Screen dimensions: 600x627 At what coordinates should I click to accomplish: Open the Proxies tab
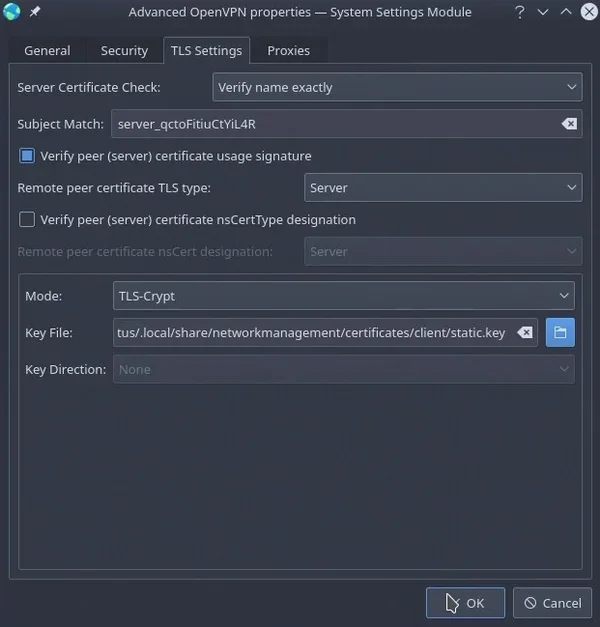coord(288,51)
